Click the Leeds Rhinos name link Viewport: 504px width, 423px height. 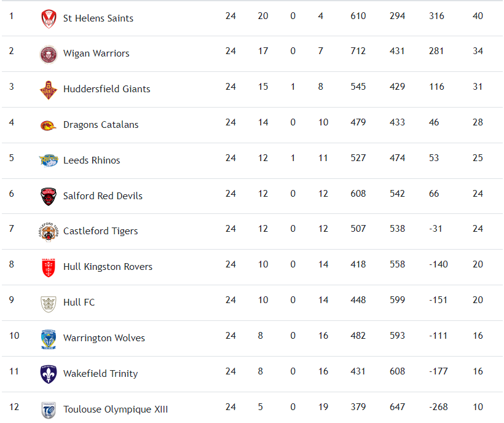point(92,160)
